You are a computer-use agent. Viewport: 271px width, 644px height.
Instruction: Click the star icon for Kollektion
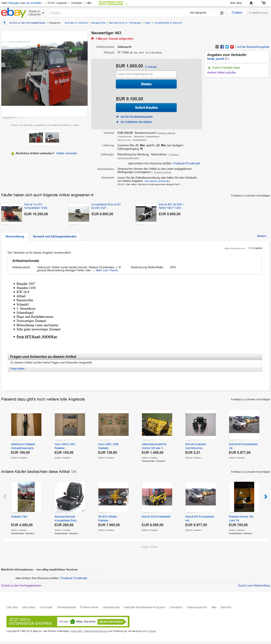pos(117,122)
